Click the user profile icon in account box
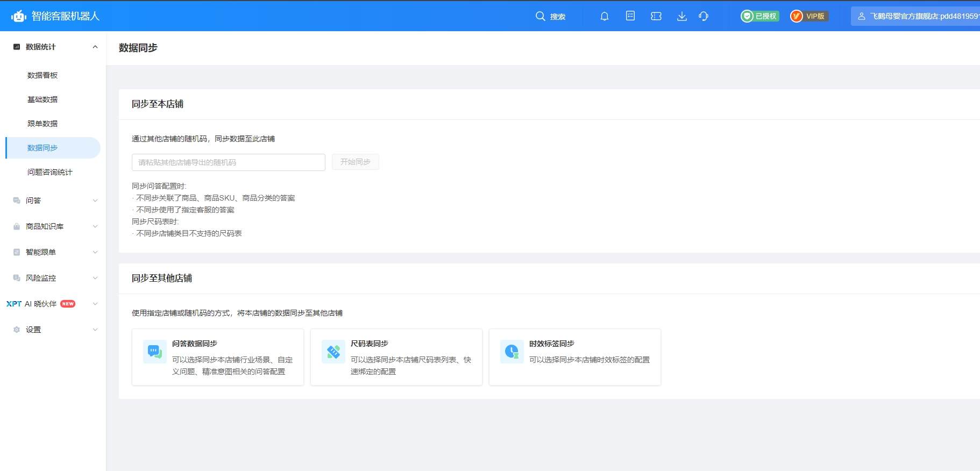 [x=861, y=16]
